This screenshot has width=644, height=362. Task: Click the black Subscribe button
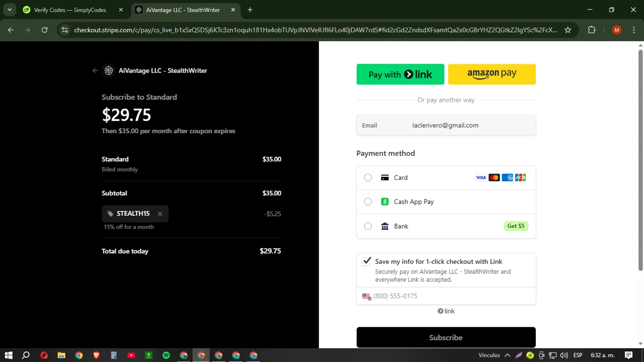click(x=446, y=338)
